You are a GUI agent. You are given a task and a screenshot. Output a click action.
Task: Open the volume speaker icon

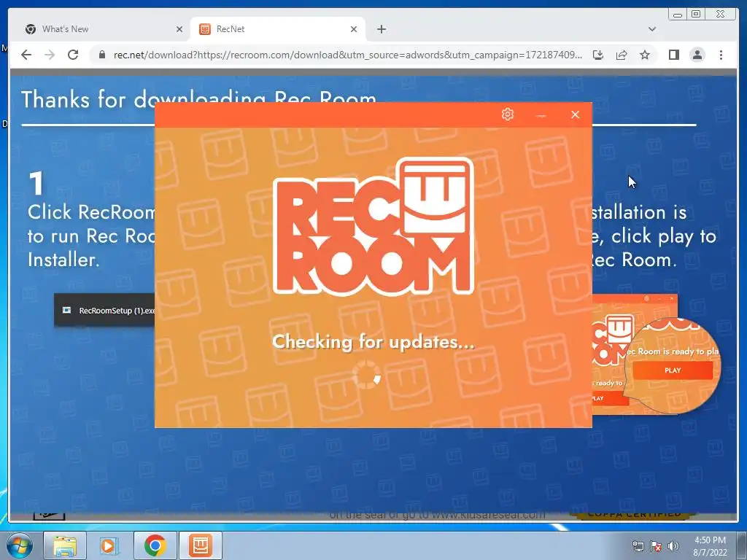coord(673,546)
